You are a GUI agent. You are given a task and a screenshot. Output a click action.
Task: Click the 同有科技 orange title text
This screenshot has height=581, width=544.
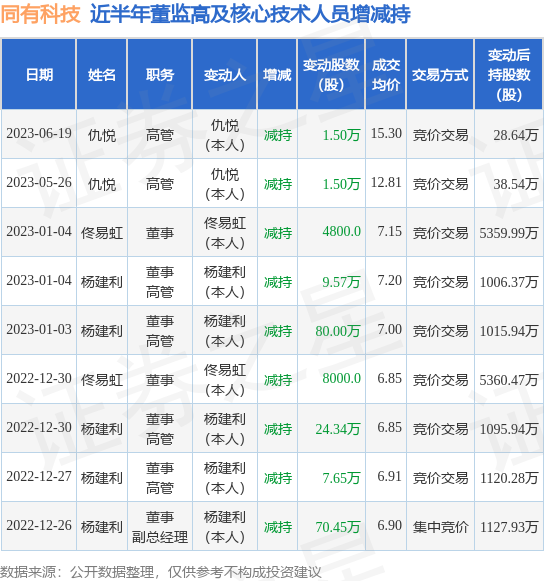pyautogui.click(x=40, y=14)
